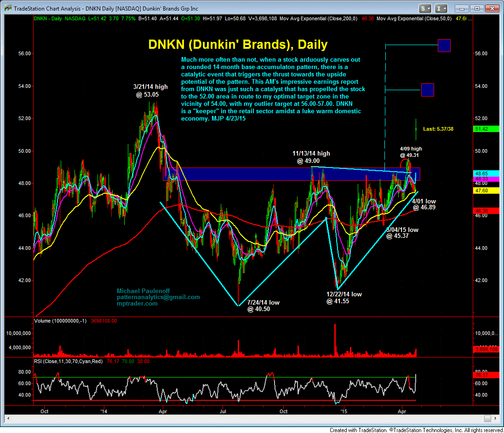
Task: Select the blue target box near 56.00
Action: pyautogui.click(x=444, y=46)
